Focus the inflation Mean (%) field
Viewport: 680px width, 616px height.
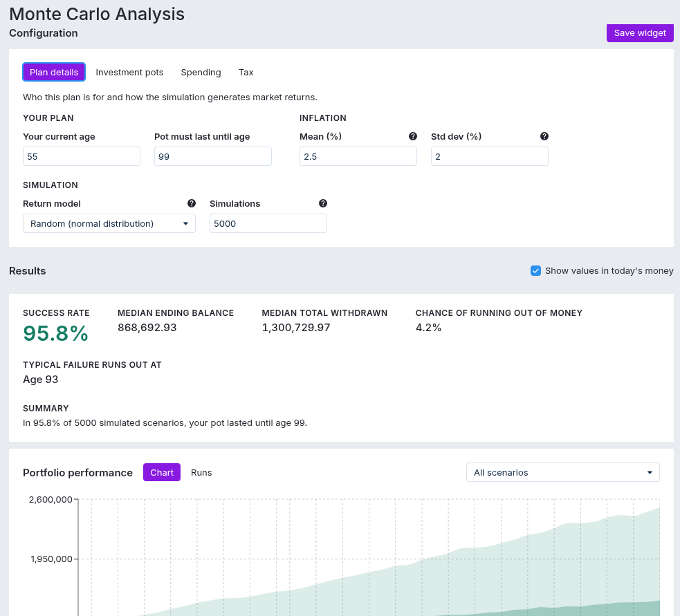pos(358,156)
